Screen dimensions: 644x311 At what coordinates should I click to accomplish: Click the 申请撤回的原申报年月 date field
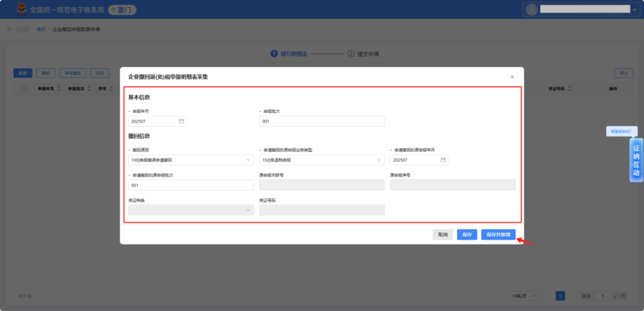pyautogui.click(x=419, y=160)
